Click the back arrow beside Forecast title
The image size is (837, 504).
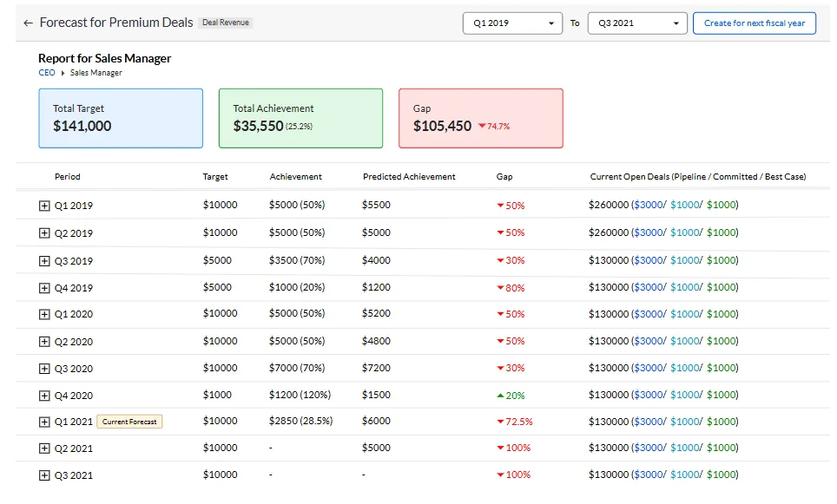pyautogui.click(x=28, y=23)
